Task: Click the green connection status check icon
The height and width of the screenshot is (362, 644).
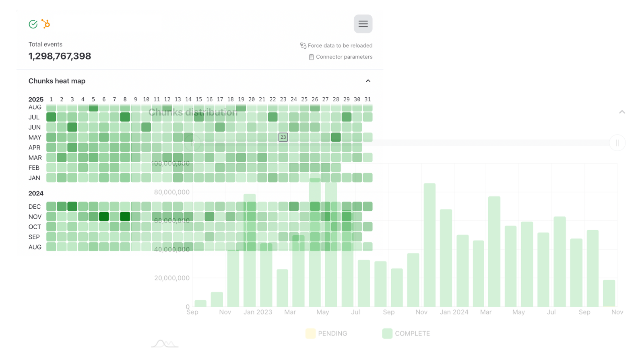Action: 33,24
